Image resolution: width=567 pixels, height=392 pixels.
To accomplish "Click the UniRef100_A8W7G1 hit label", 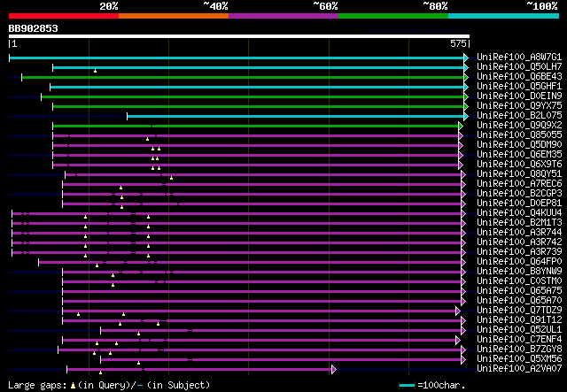I will pyautogui.click(x=519, y=58).
